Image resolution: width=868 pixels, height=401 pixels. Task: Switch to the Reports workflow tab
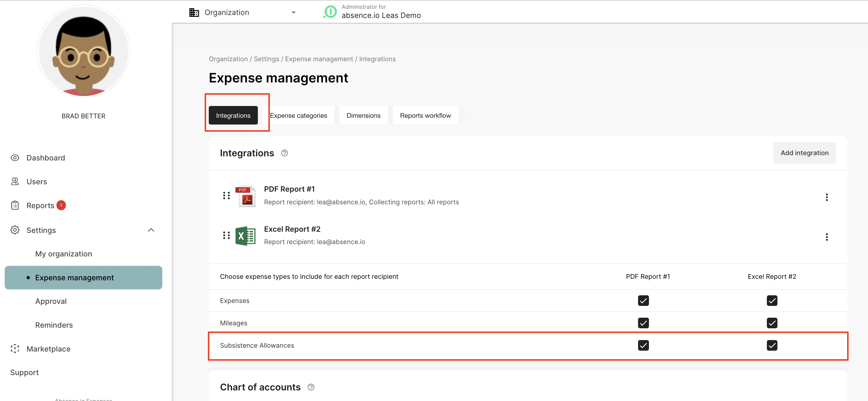tap(425, 116)
